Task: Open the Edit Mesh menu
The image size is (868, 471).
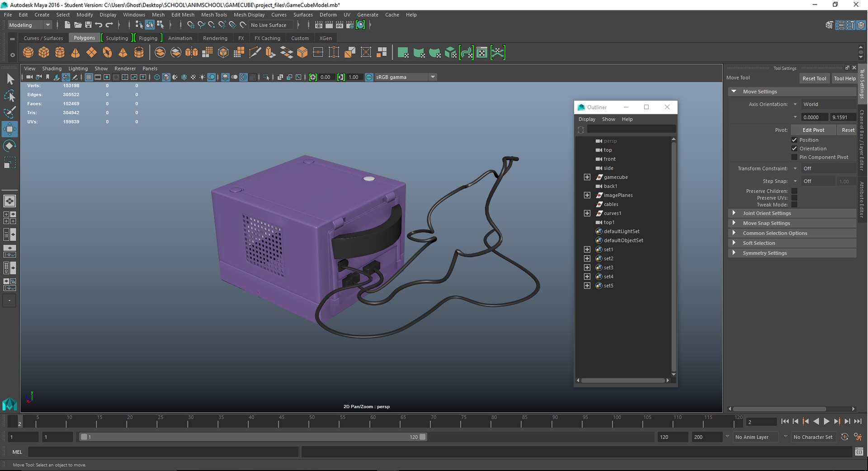Action: [183, 14]
